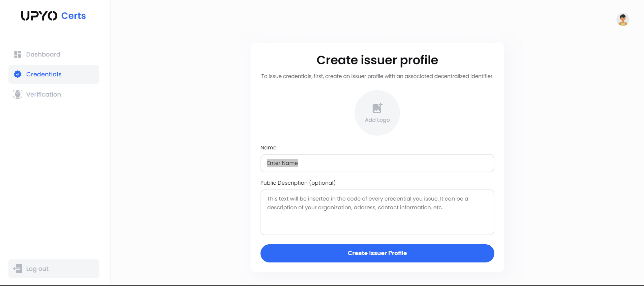The width and height of the screenshot is (644, 286).
Task: Click the UPYO logo mark
Action: (39, 16)
